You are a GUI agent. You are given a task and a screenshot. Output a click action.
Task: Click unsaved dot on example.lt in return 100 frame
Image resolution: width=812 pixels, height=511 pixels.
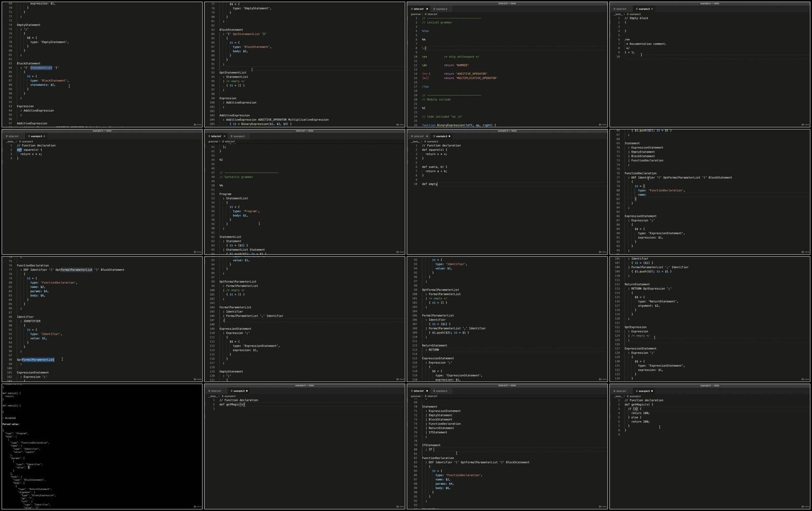pos(652,391)
